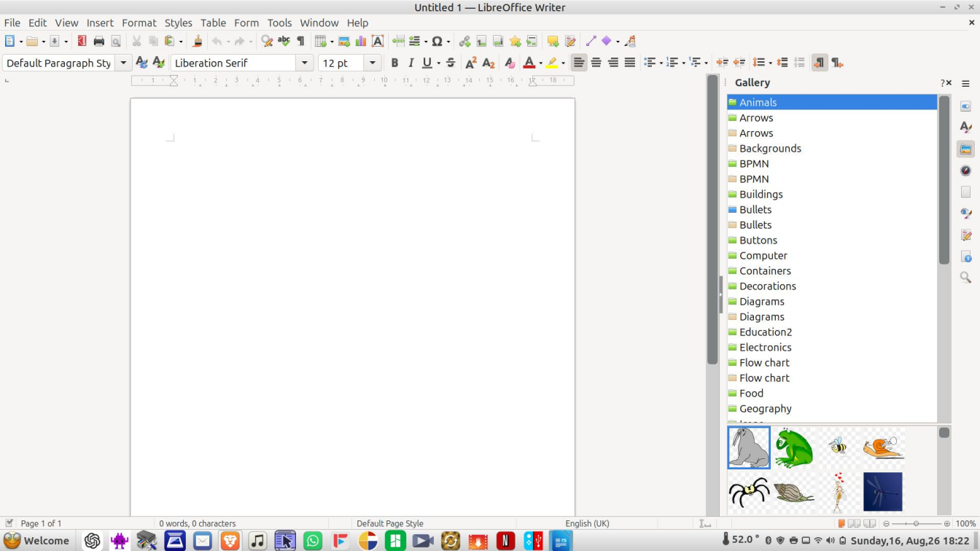Click the Insert Chart icon
Screen dimensions: 980x551
click(360, 42)
